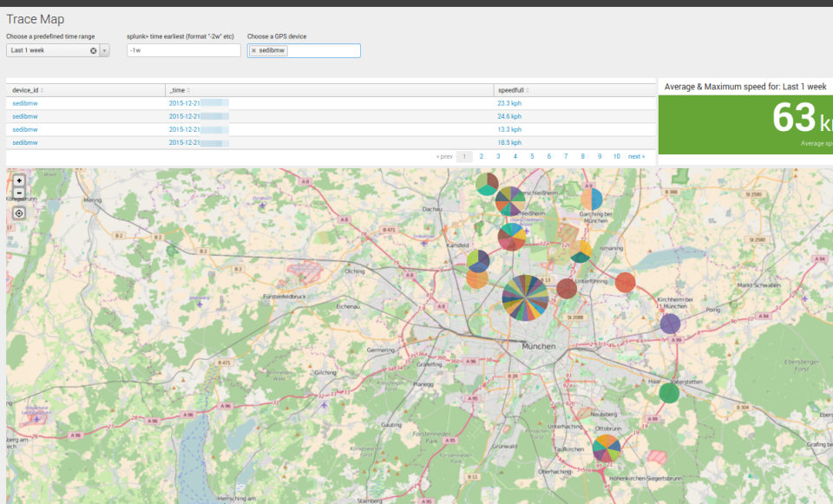
Task: Sort table by speedfull column
Action: 513,90
